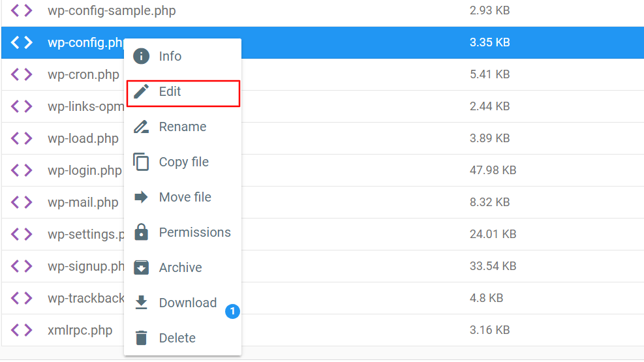This screenshot has width=644, height=362.
Task: Click the Archive box icon
Action: click(x=141, y=267)
